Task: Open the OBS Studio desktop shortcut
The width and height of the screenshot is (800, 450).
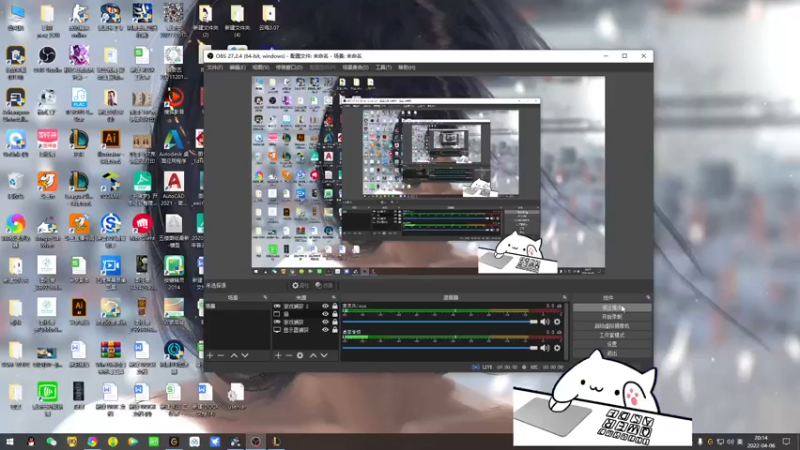Action: pyautogui.click(x=47, y=60)
